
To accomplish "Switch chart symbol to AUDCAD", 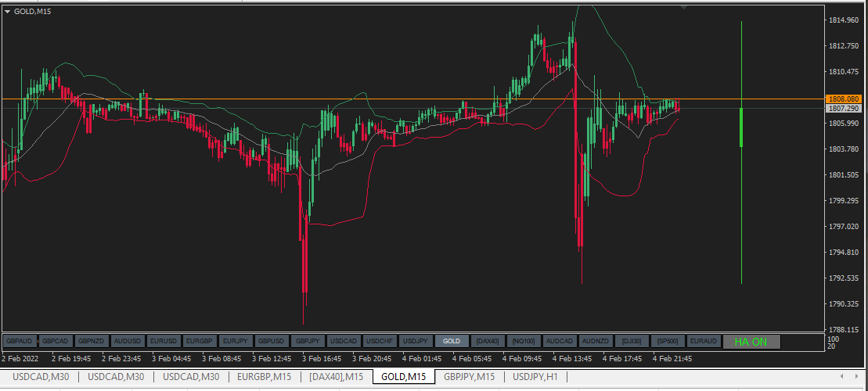I will pyautogui.click(x=560, y=341).
